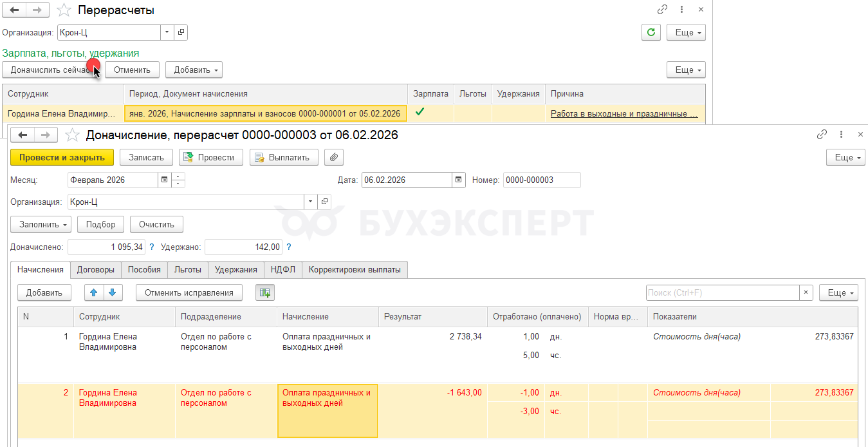Screen dimensions: 868x447
Task: Move row up with blue up arrow
Action: coord(94,292)
